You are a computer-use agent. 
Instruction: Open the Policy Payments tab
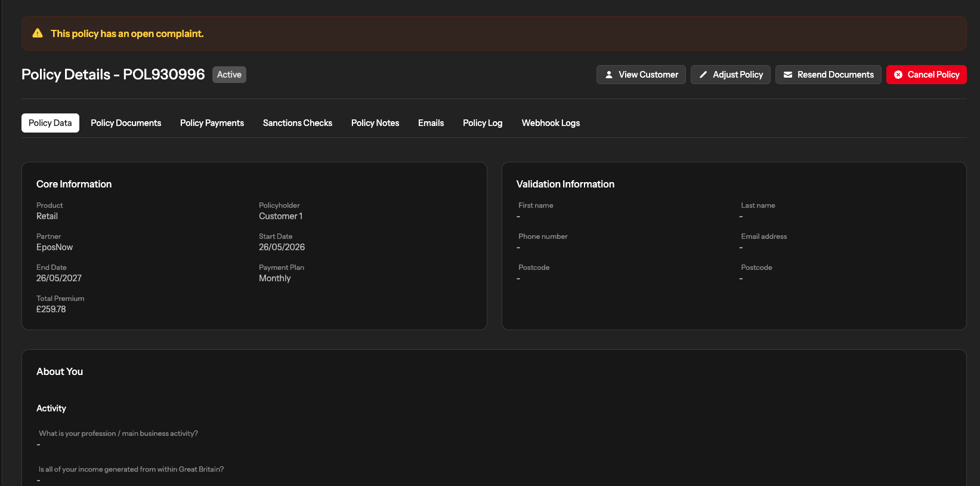point(212,123)
